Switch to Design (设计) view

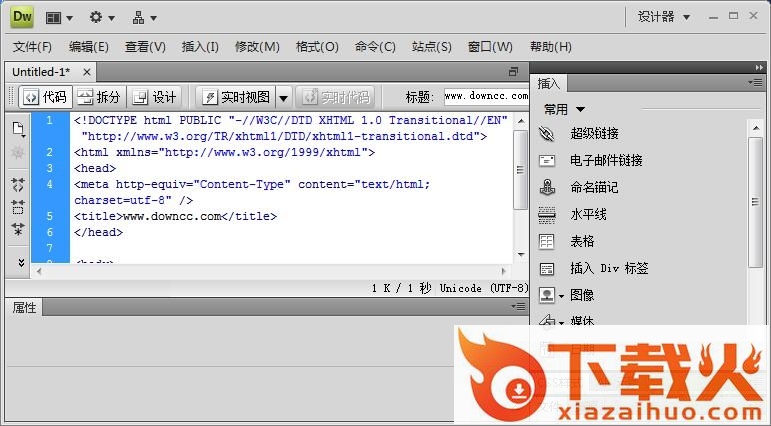pos(155,97)
